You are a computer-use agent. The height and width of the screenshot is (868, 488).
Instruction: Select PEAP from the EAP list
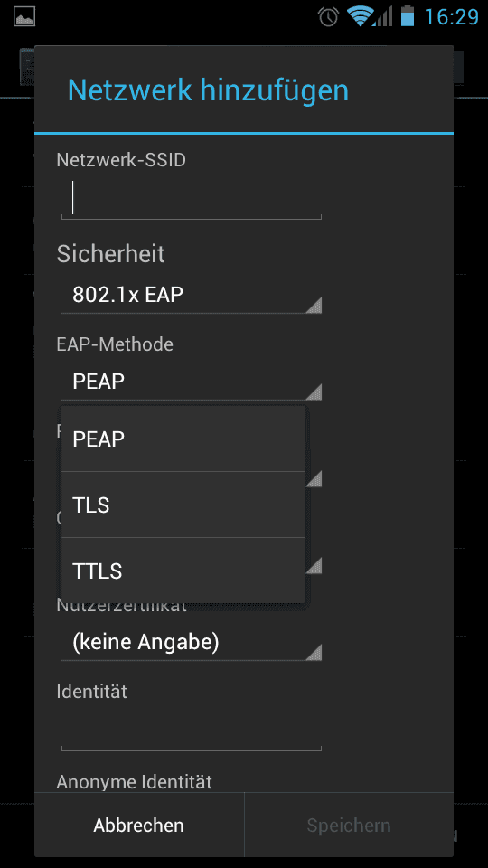183,439
